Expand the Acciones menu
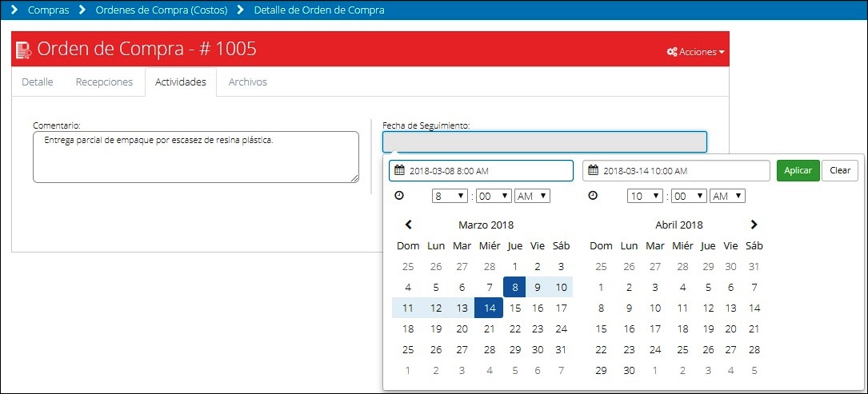 click(696, 51)
